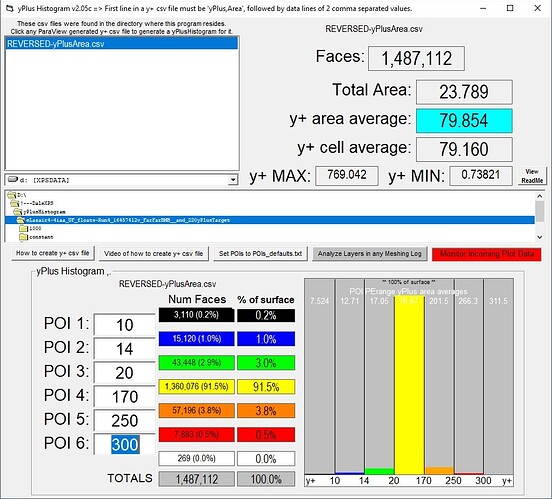Viewport: 552px width, 499px height.
Task: Click the y+ cell average value 79.160
Action: coord(464,149)
